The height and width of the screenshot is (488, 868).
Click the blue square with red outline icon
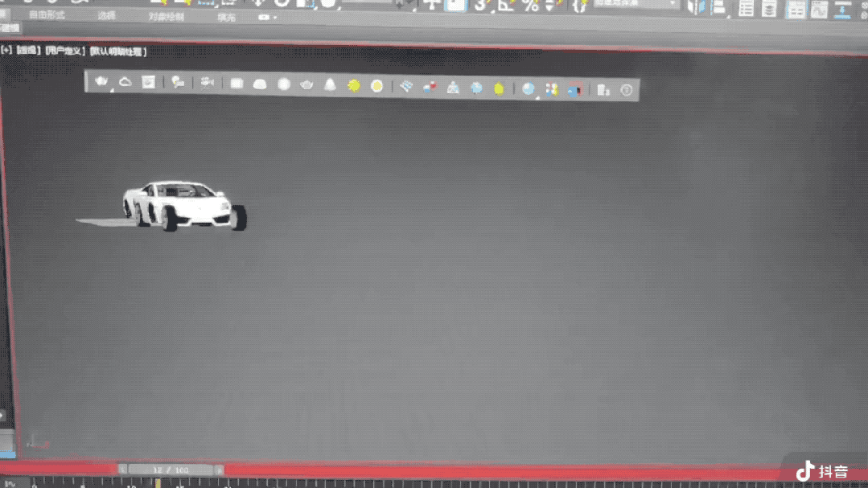[x=574, y=89]
